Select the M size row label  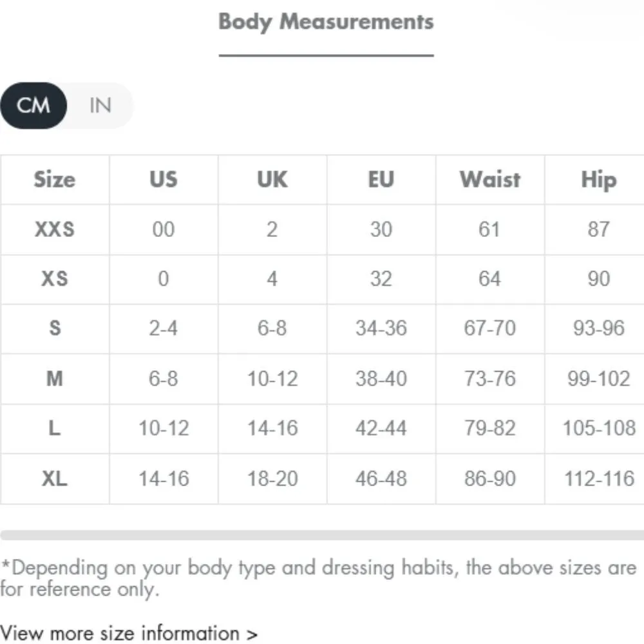[x=55, y=378]
